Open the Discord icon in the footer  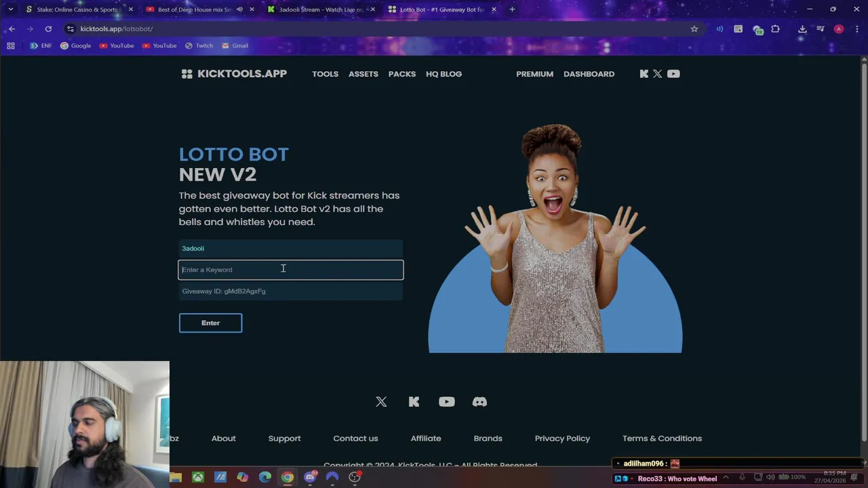(x=479, y=402)
